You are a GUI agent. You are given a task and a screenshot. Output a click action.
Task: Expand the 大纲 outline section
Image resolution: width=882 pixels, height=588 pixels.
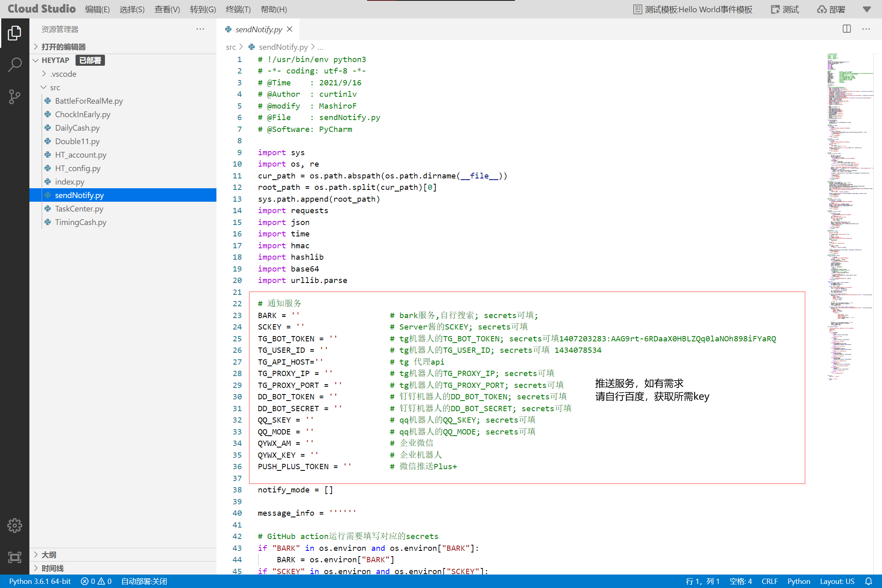(49, 555)
